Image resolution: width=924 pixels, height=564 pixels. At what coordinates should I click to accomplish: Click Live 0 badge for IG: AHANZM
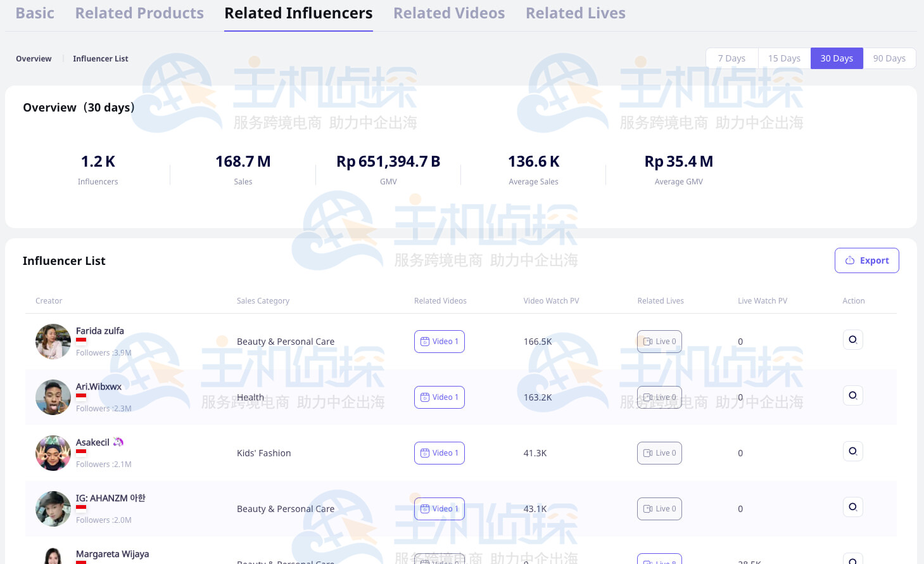pos(659,509)
